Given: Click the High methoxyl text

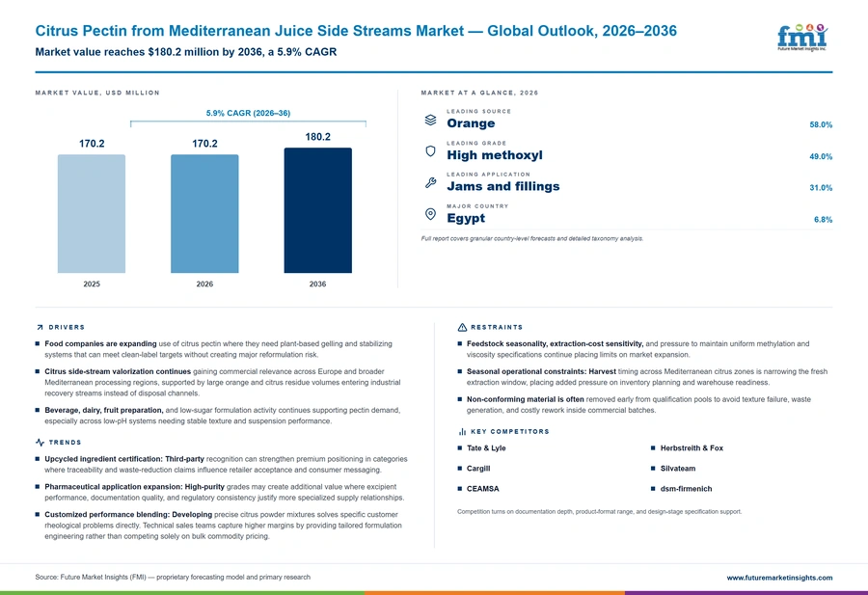Looking at the screenshot, I should 495,155.
